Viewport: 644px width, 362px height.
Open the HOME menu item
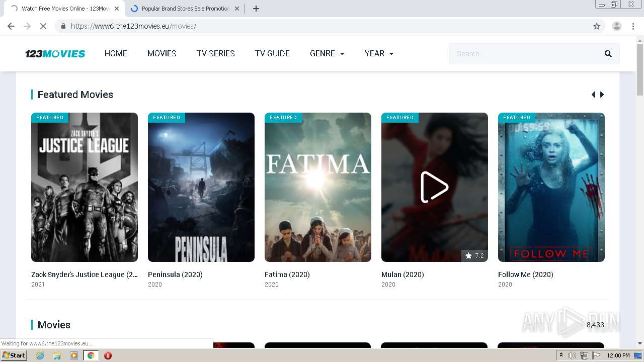(116, 53)
